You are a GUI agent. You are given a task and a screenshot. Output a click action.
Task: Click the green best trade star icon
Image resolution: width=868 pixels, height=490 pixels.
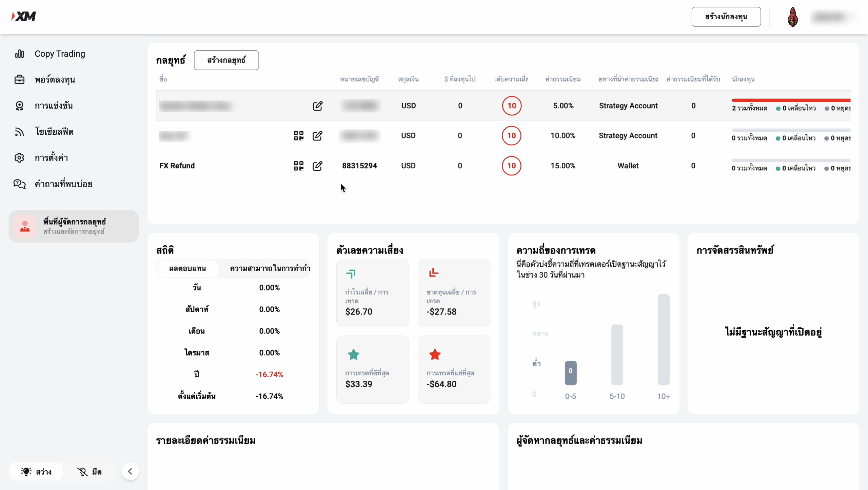pos(353,354)
